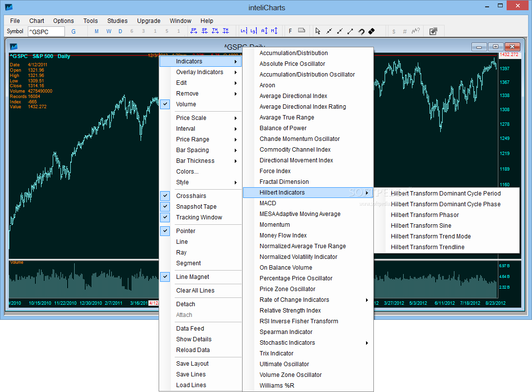Switch to Ln linear price scale icon

[244, 31]
